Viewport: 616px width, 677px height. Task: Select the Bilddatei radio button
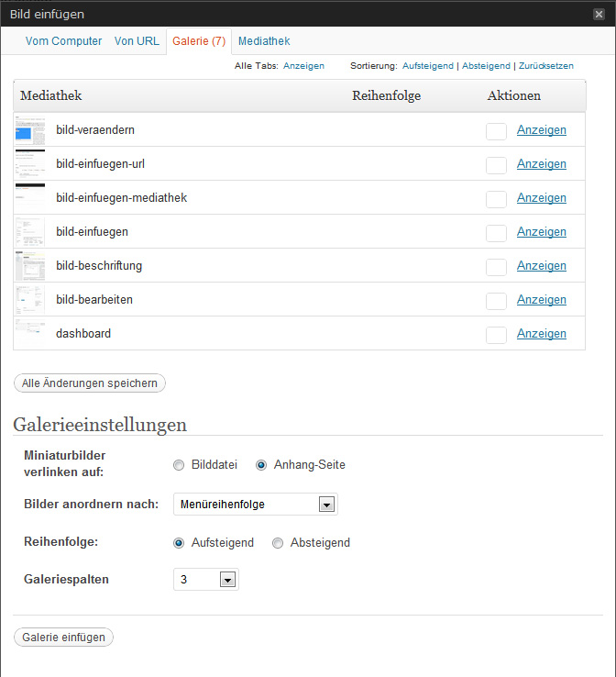[x=179, y=465]
